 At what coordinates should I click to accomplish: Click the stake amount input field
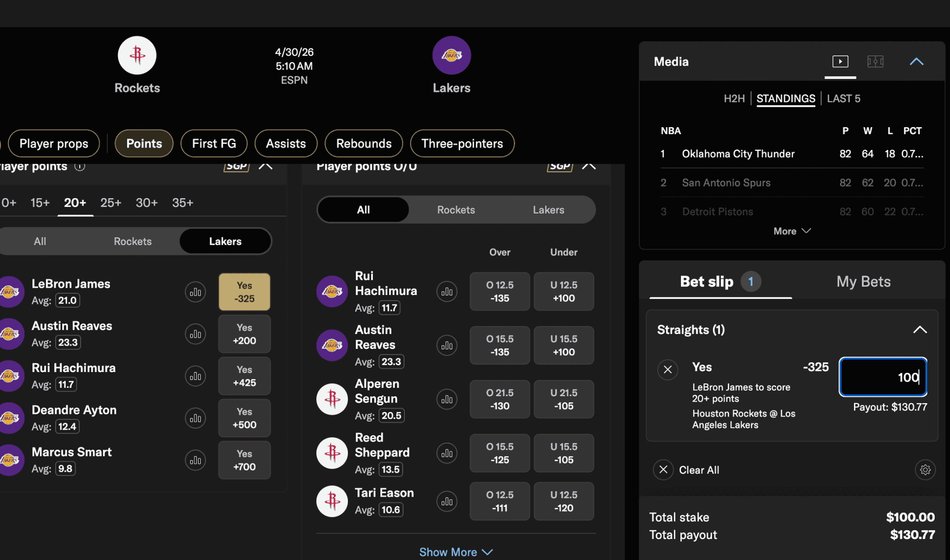pos(883,377)
